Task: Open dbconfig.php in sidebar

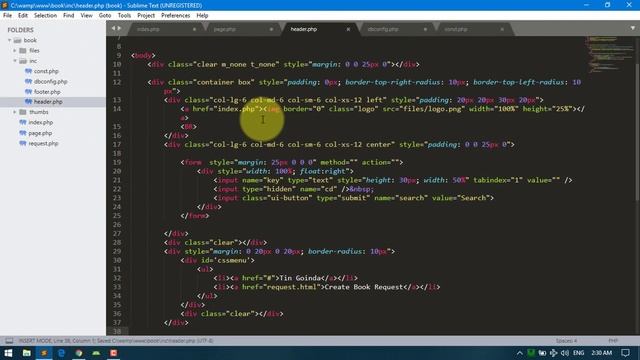Action: [x=51, y=81]
